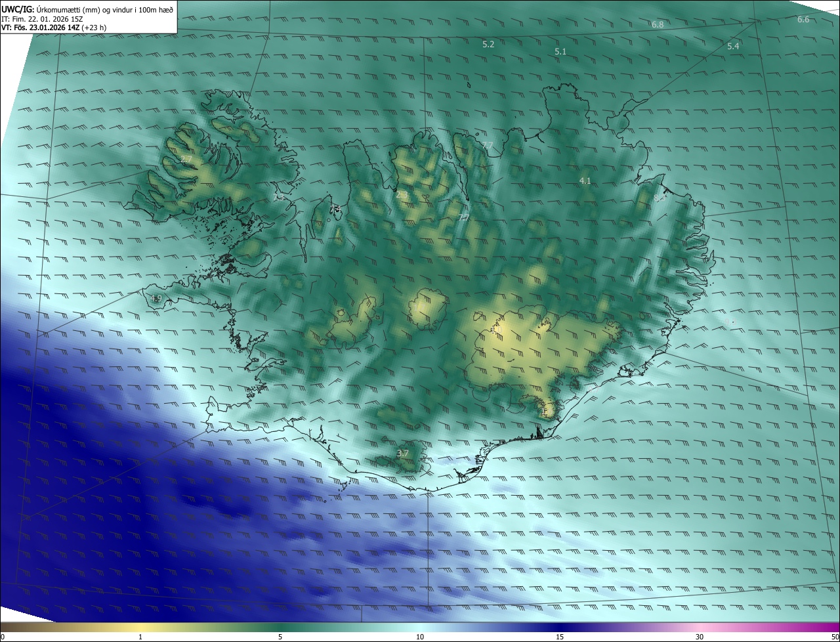This screenshot has width=840, height=642.
Task: Click the 6.6 value on the map
Action: coord(803,19)
